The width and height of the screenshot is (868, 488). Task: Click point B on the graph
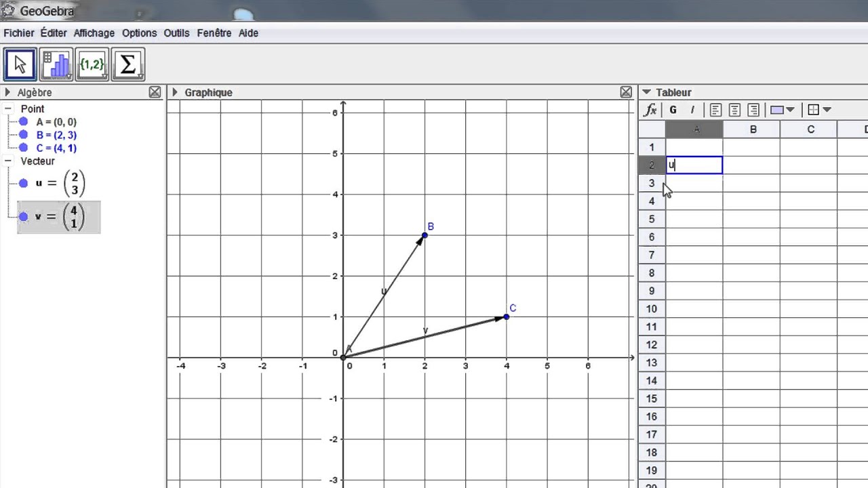tap(425, 235)
